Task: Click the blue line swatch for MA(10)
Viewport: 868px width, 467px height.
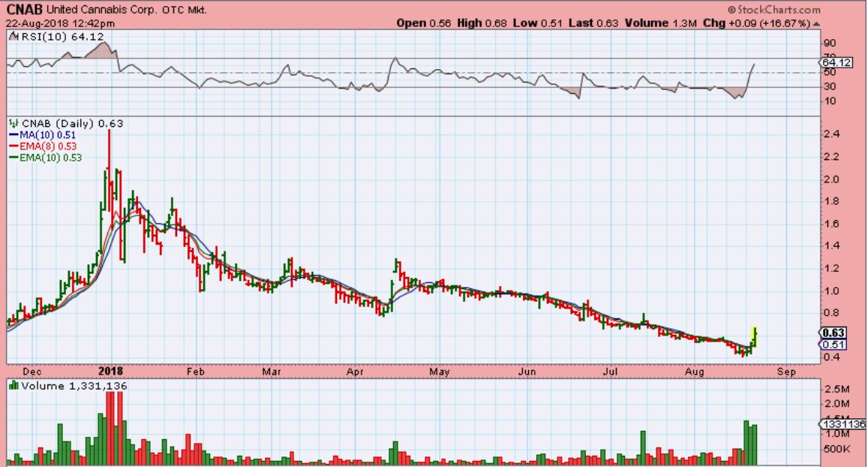Action: pyautogui.click(x=14, y=134)
